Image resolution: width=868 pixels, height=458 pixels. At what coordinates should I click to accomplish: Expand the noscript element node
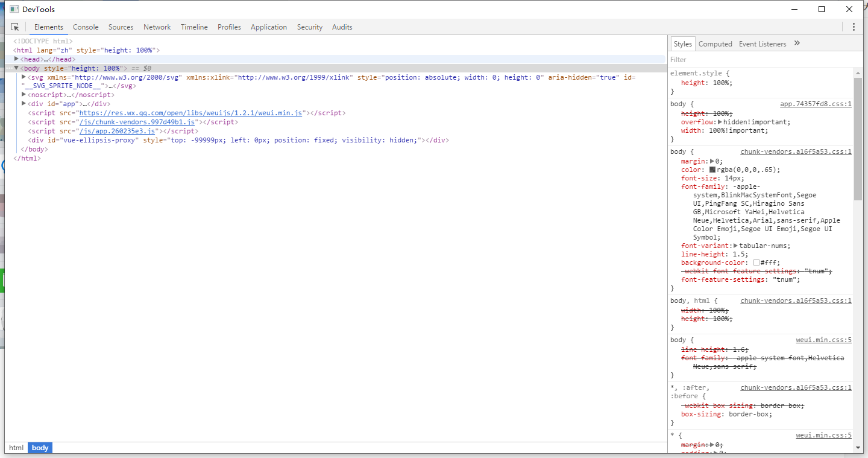(24, 95)
